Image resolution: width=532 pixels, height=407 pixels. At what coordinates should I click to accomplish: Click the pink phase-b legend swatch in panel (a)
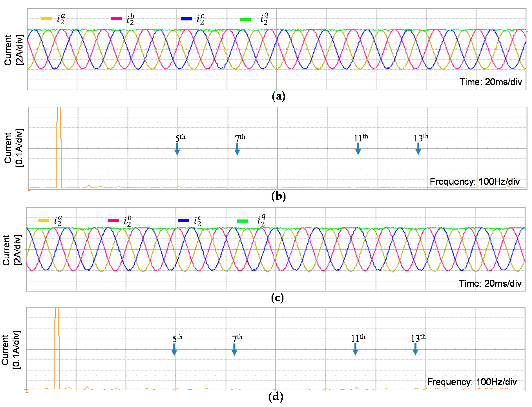click(x=116, y=19)
